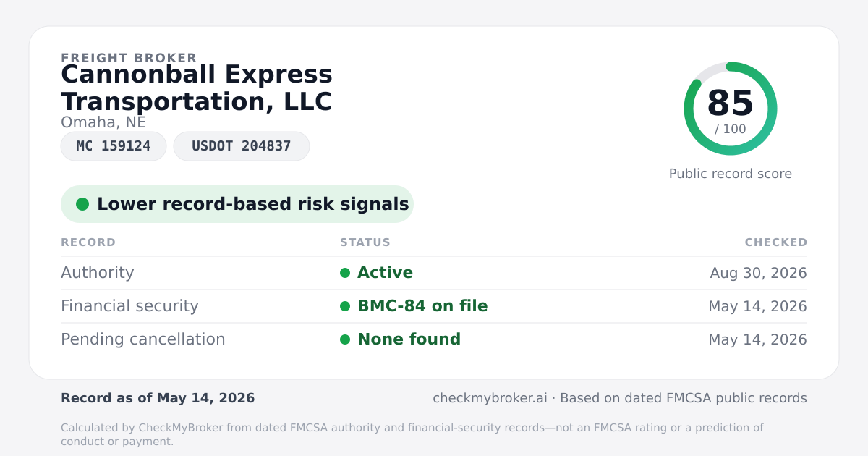The height and width of the screenshot is (456, 868).
Task: Click the STATUS column header
Action: point(365,242)
